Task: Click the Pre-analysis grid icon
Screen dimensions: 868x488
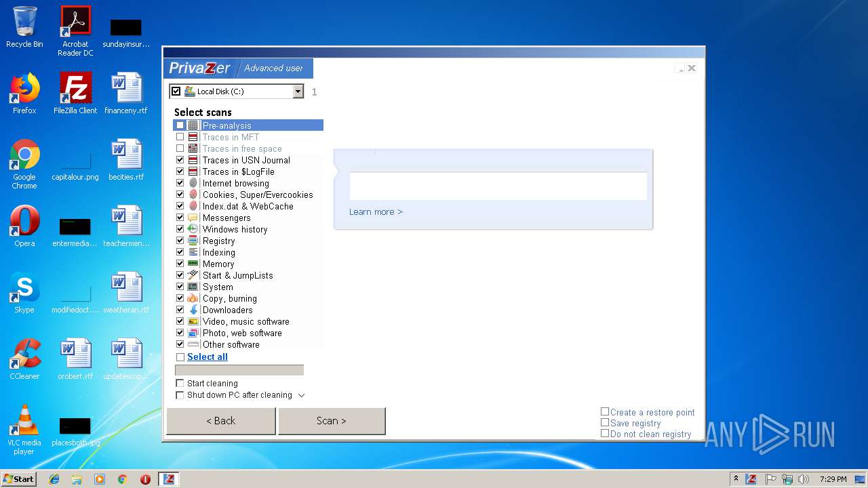Action: 193,125
